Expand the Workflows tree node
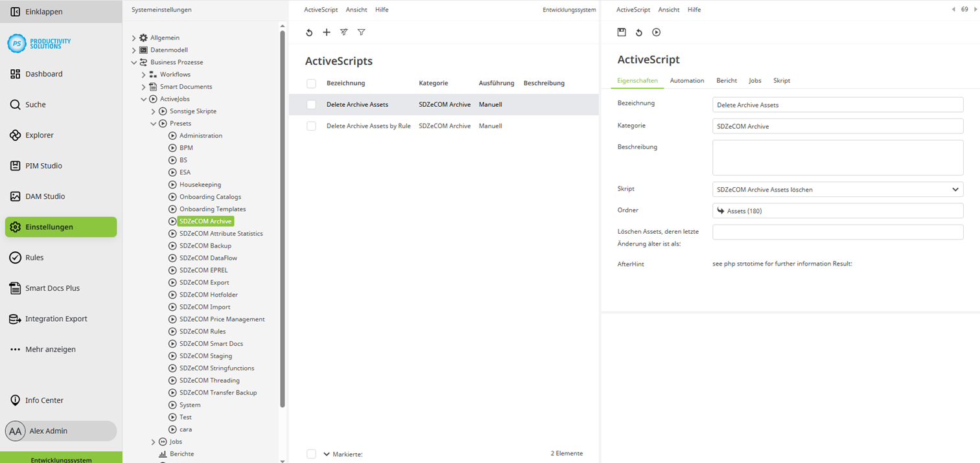The height and width of the screenshot is (463, 980). click(144, 74)
